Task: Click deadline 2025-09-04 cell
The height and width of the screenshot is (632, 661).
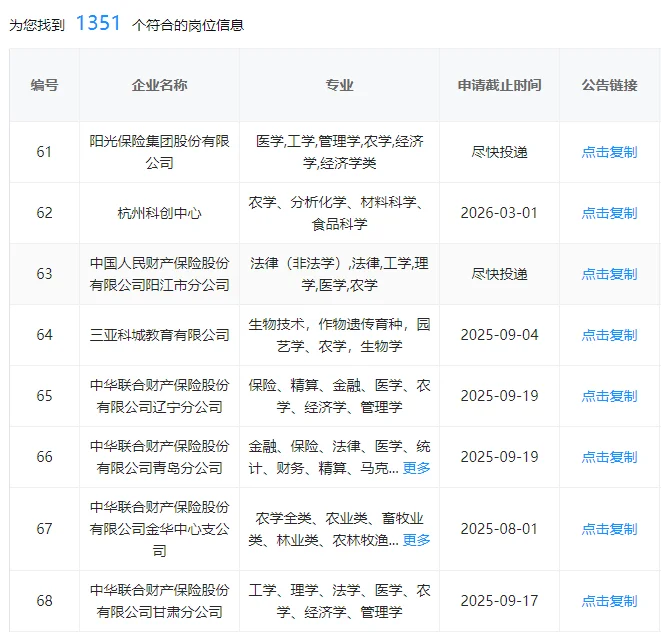Action: (500, 335)
